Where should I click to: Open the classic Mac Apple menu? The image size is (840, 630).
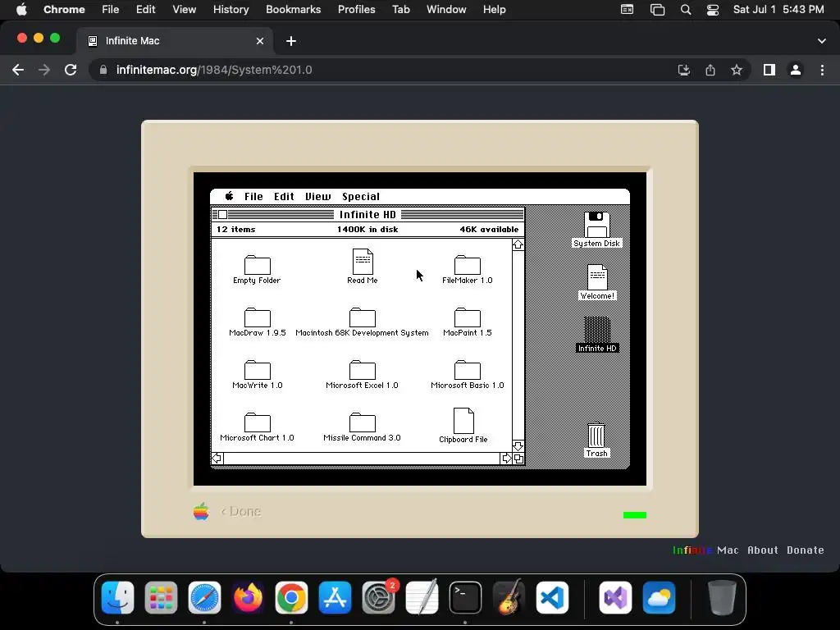[x=230, y=196]
